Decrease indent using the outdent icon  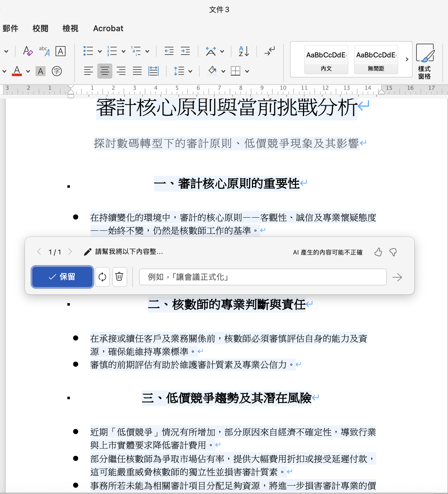169,51
